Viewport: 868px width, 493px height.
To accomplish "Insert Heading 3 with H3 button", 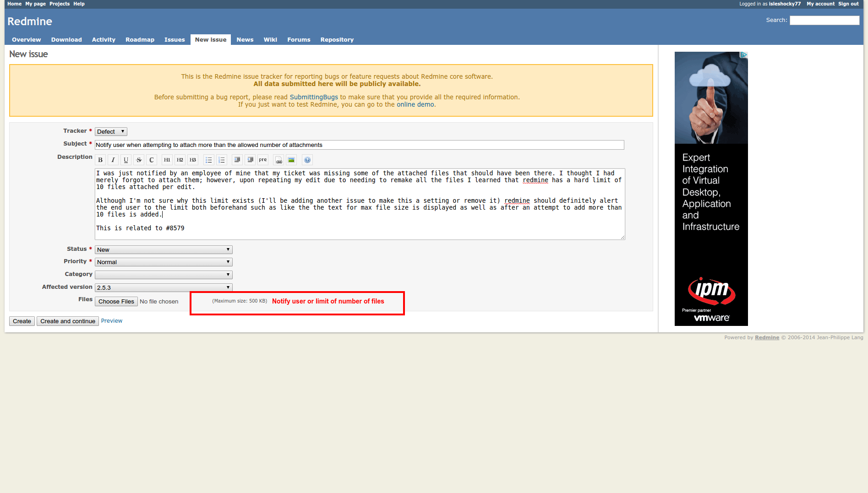I will pyautogui.click(x=193, y=160).
